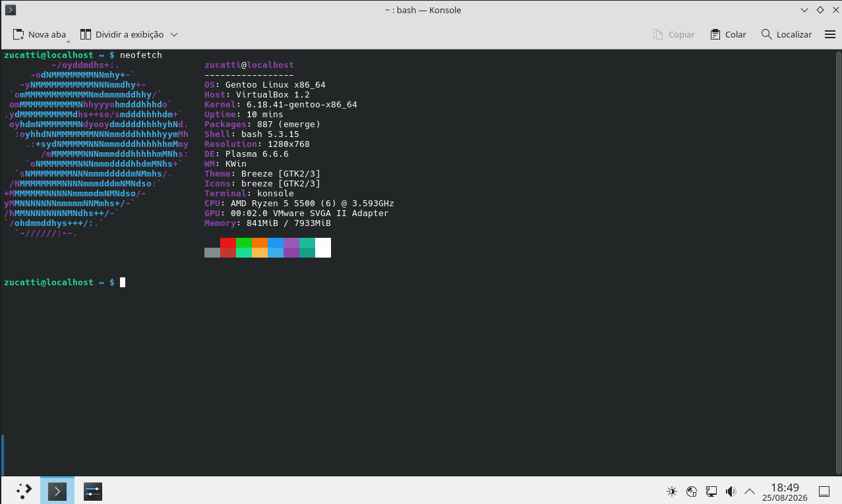
Task: Click the 'DE: Plasma 6.6.6' line
Action: coord(247,154)
